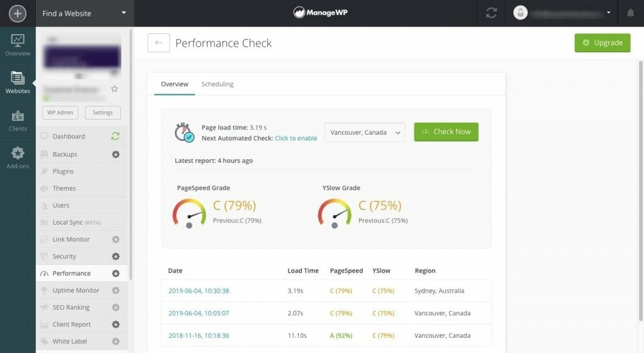This screenshot has width=644, height=353.
Task: Open the Vancouver, Canada region dropdown
Action: 365,132
